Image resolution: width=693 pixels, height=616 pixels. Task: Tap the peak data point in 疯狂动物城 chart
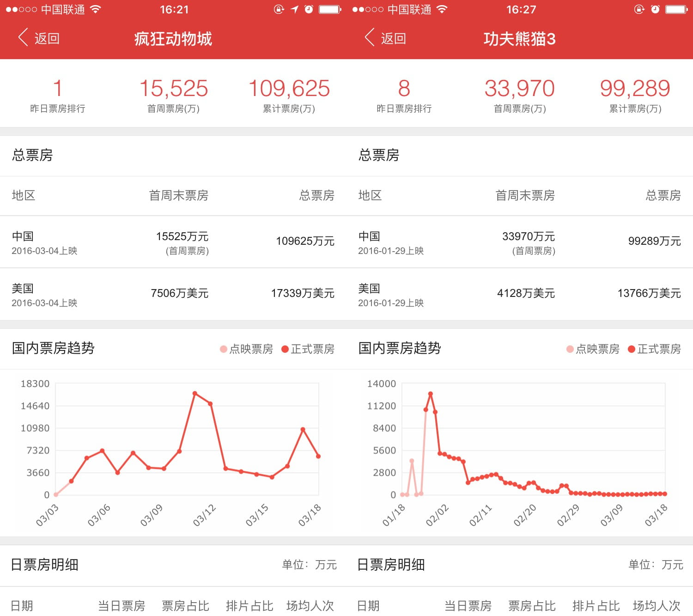pos(195,393)
